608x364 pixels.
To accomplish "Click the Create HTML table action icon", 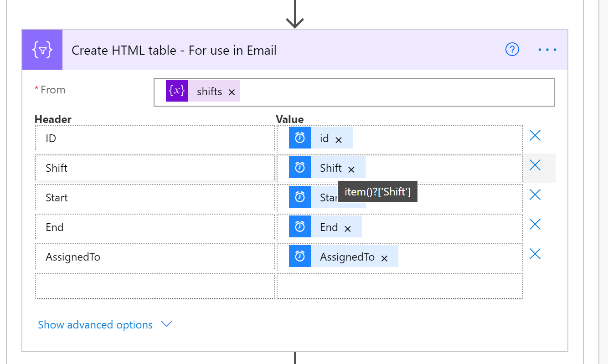I will [x=42, y=49].
